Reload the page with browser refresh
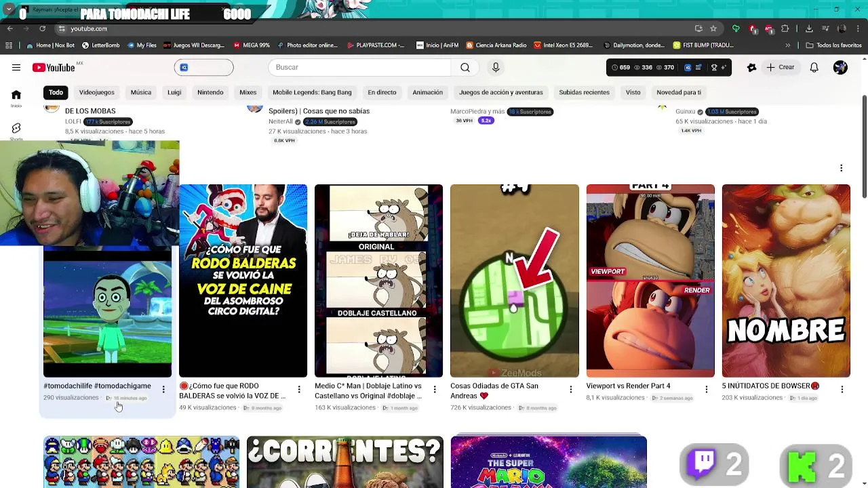This screenshot has height=488, width=868. [42, 28]
